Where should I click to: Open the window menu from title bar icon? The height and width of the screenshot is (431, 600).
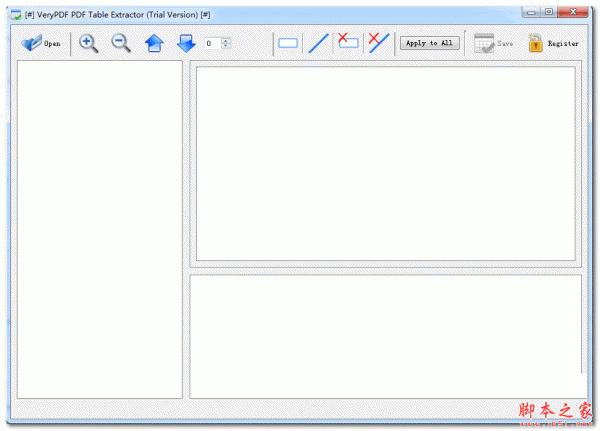tap(15, 11)
